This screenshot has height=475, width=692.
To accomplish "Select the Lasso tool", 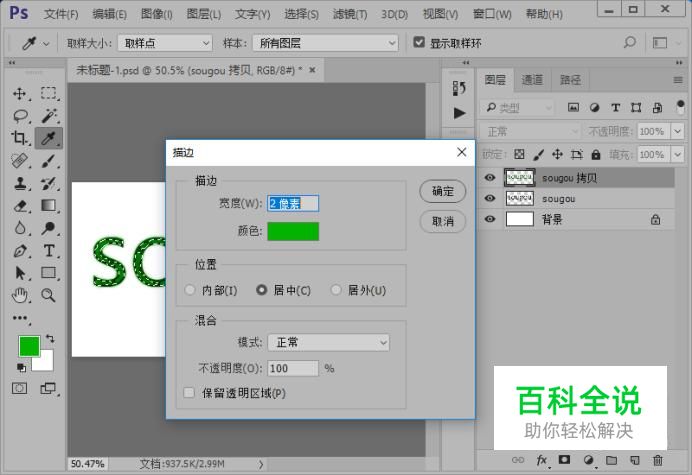I will [20, 116].
